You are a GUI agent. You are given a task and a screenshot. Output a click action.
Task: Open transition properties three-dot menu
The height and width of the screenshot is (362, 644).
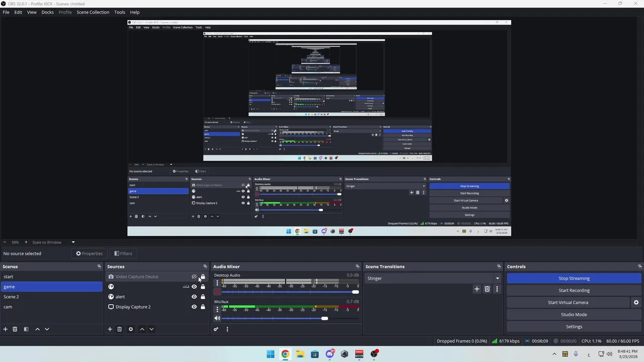[497, 289]
